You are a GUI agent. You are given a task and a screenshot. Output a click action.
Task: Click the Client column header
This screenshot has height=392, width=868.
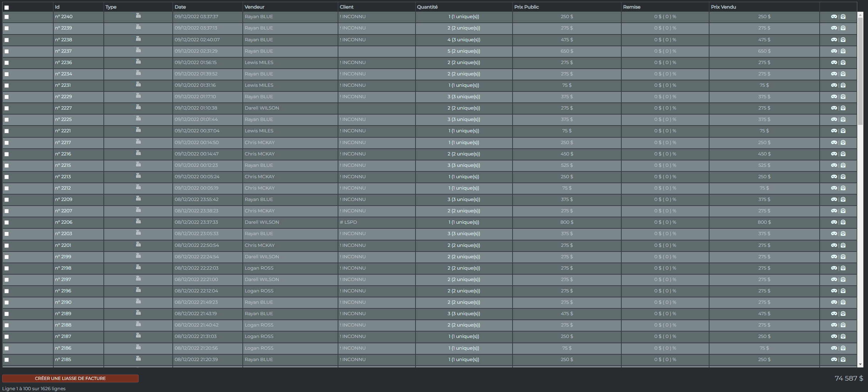(347, 7)
